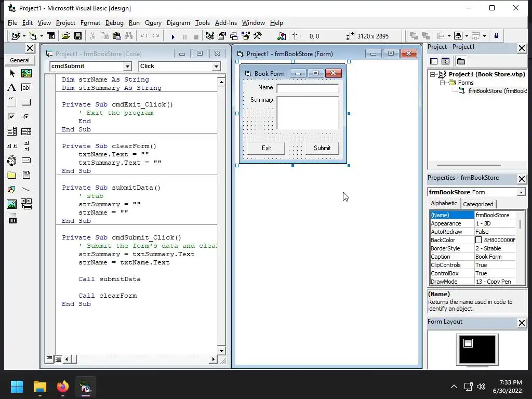Toggle the Toolbox via hammer-and-wrench icon
Viewport: 532px width, 399px height.
258,36
